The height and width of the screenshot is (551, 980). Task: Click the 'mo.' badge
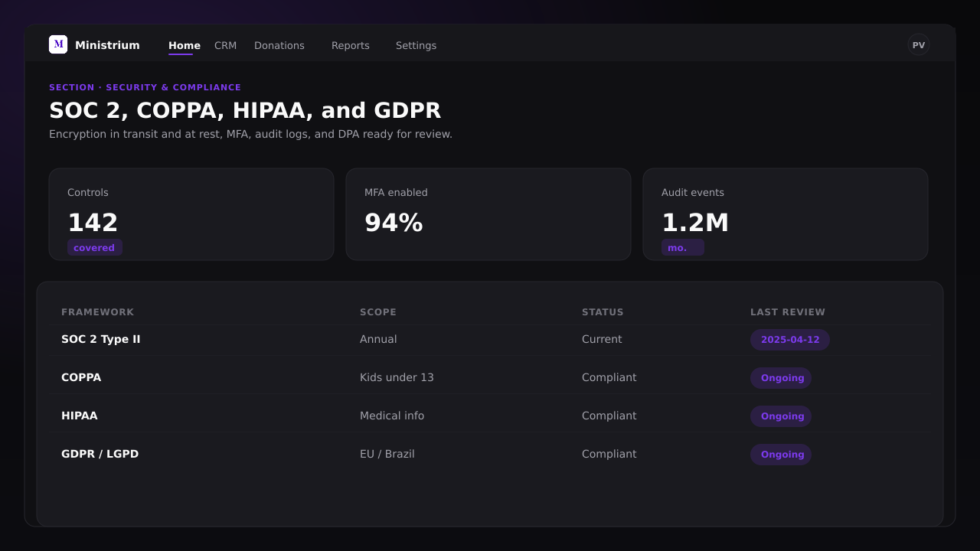683,247
